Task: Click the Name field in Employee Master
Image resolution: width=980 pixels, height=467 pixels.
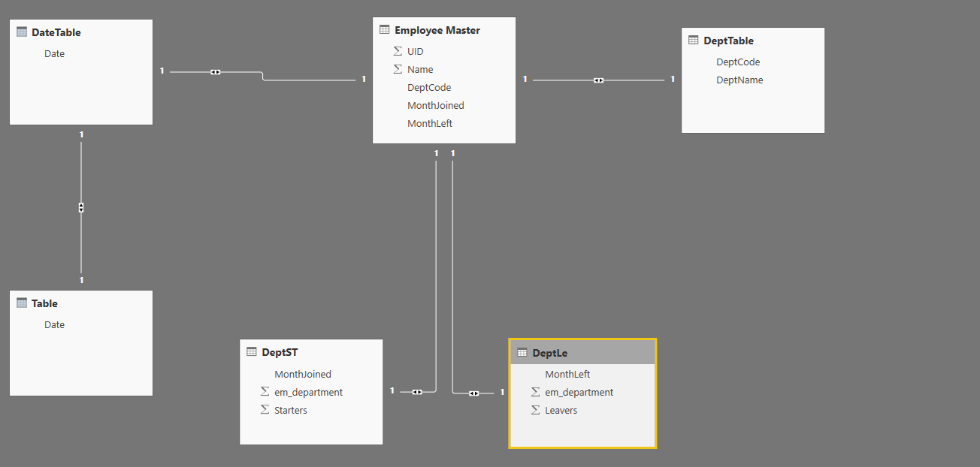Action: 420,69
